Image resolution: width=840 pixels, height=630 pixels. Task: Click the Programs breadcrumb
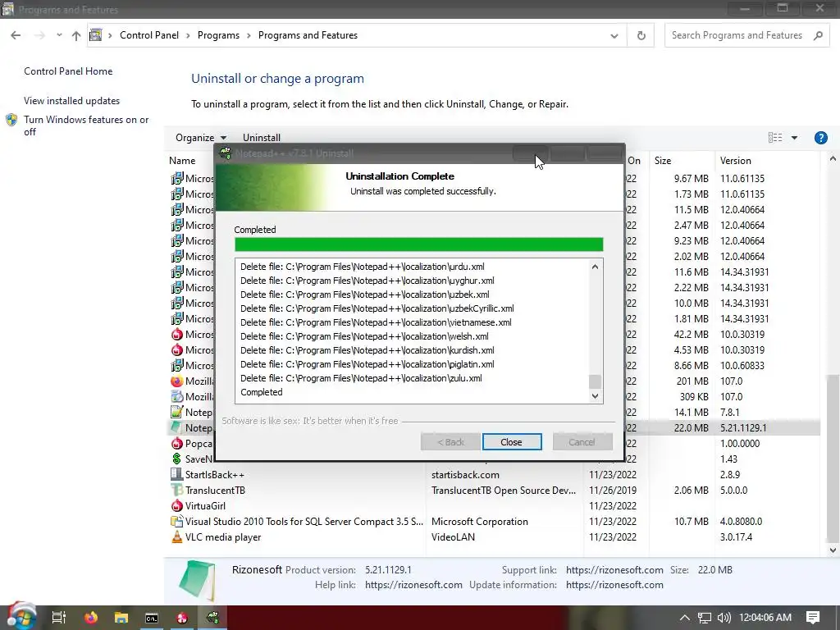click(x=218, y=35)
